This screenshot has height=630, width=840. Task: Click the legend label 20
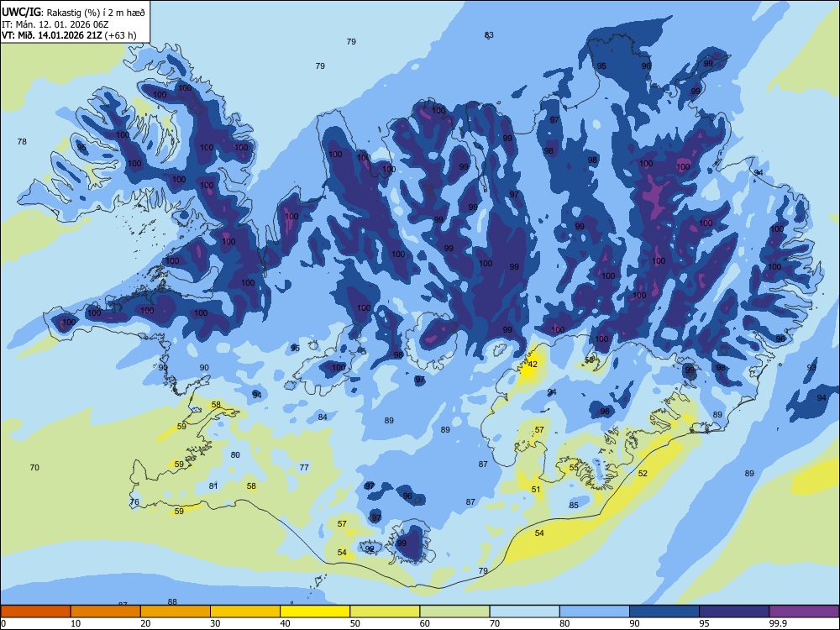click(145, 623)
